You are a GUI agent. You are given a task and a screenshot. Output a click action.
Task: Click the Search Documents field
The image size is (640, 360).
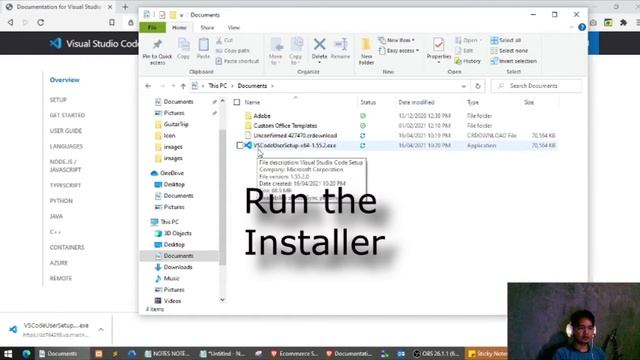tap(536, 86)
